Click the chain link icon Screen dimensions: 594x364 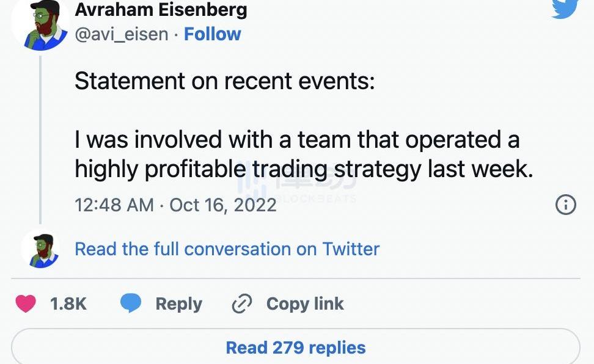pos(241,304)
